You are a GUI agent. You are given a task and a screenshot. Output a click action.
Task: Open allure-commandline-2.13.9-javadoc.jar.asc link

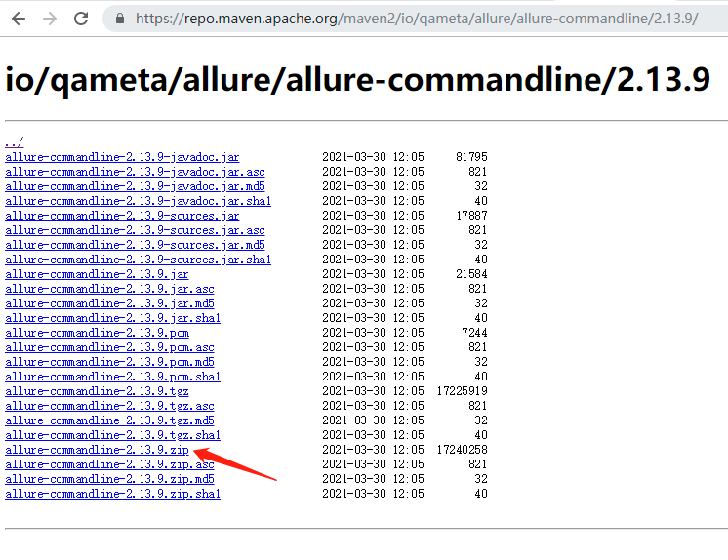point(135,172)
